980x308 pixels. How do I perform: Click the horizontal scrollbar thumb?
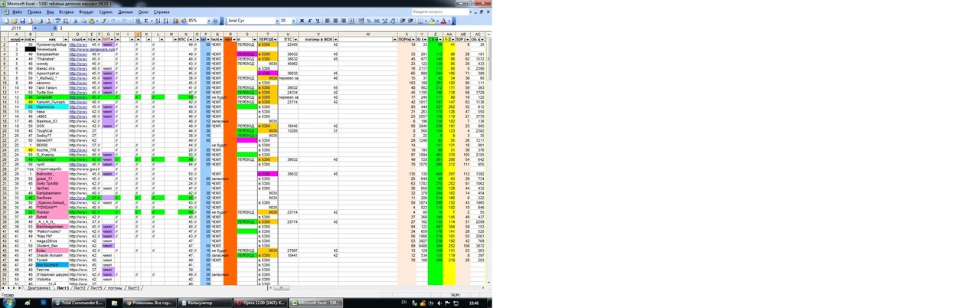281,288
